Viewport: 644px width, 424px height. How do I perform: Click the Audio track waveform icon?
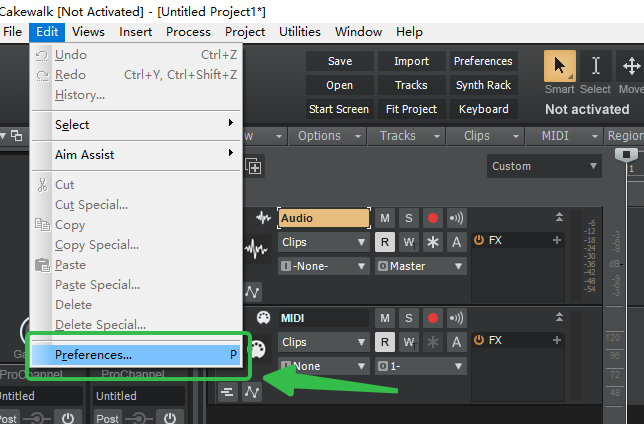click(x=263, y=218)
